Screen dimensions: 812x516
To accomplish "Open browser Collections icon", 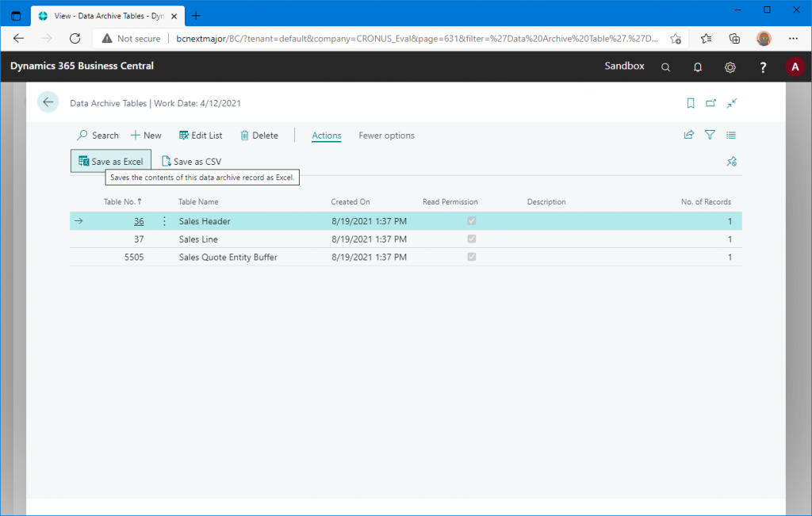I will pyautogui.click(x=734, y=38).
